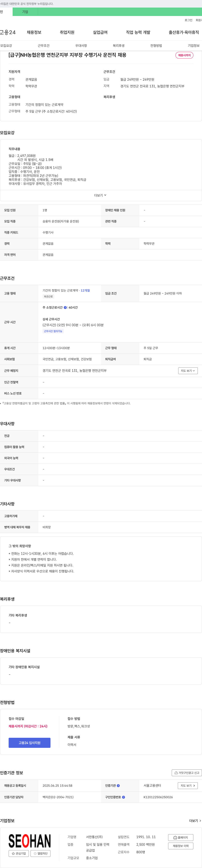The height and width of the screenshot is (868, 202).
Task: Add company with 관심기업 star button
Action: click(x=19, y=854)
